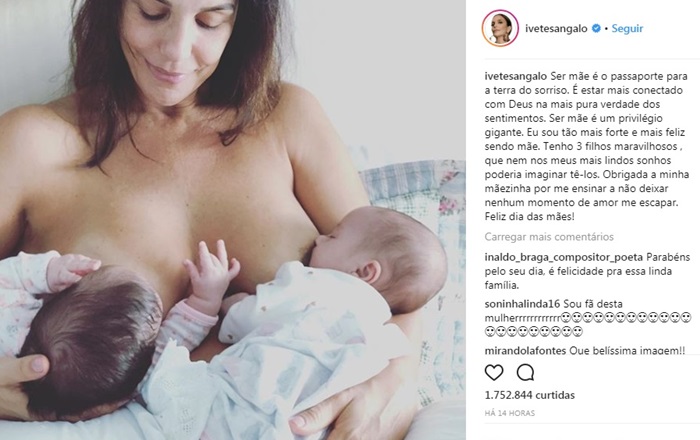Open the comment bubble icon
The image size is (700, 440).
click(x=525, y=372)
